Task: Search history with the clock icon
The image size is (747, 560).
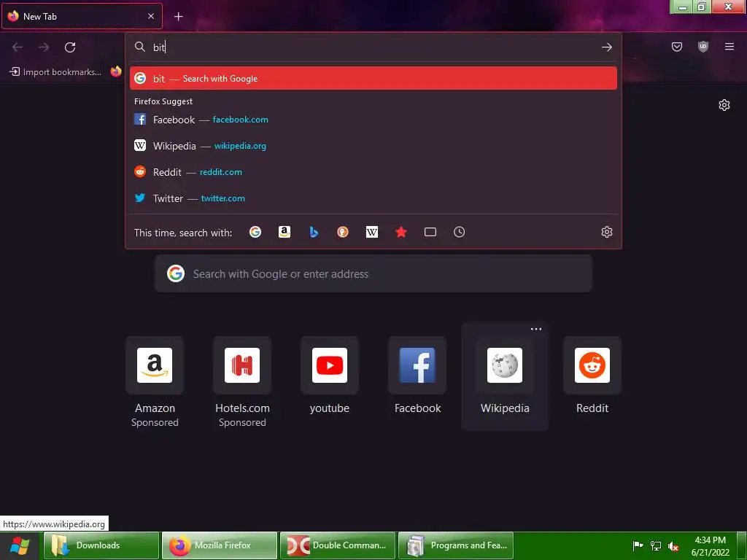Action: [x=460, y=232]
